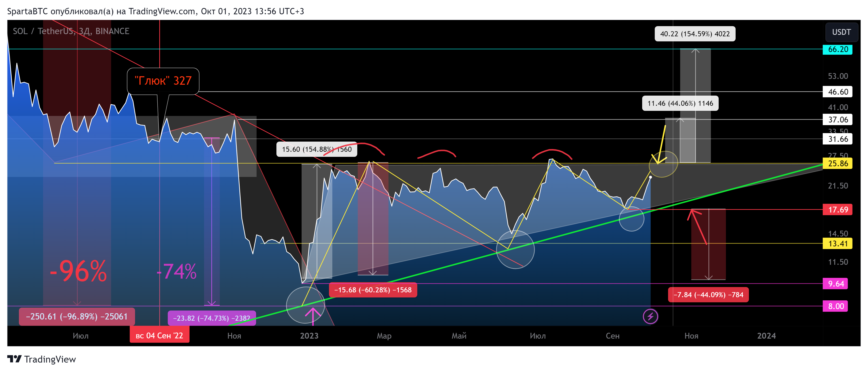The width and height of the screenshot is (868, 372).
Task: Click the Сен label on time axis
Action: coord(613,336)
